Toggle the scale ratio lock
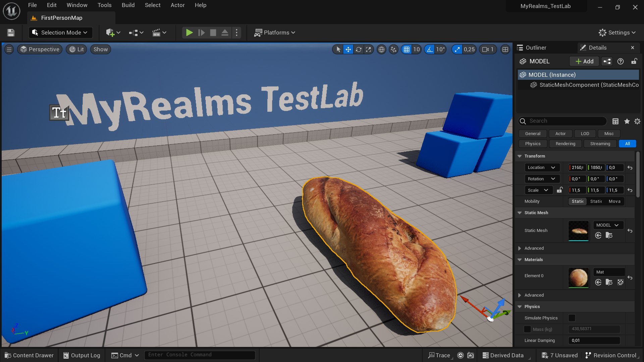644x362 pixels. pyautogui.click(x=559, y=190)
